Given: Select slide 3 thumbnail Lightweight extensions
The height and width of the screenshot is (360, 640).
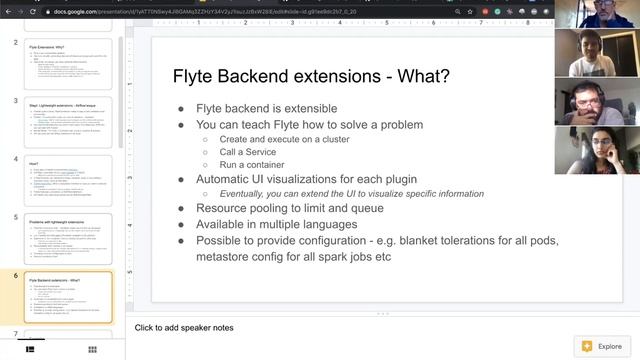Looking at the screenshot, I should point(68,122).
